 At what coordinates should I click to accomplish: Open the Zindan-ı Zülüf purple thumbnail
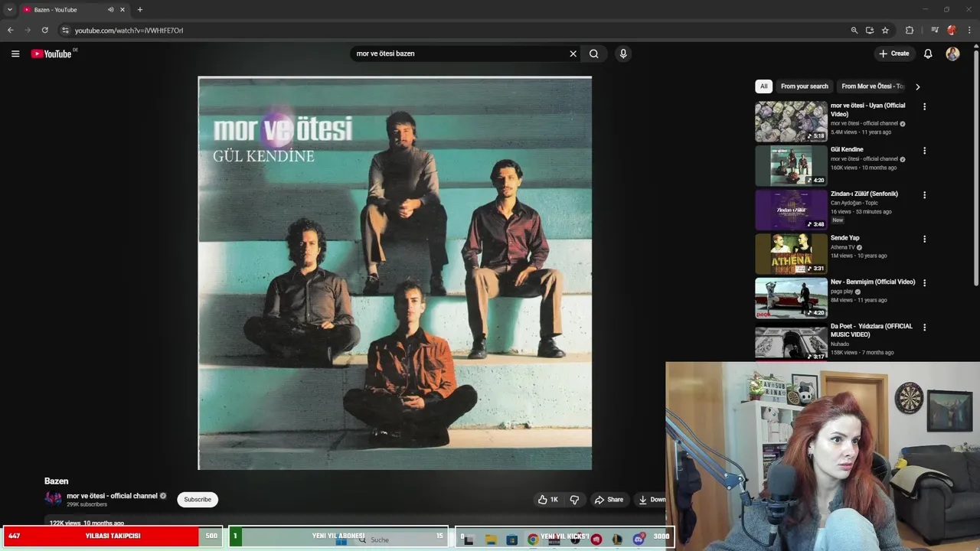pos(791,210)
